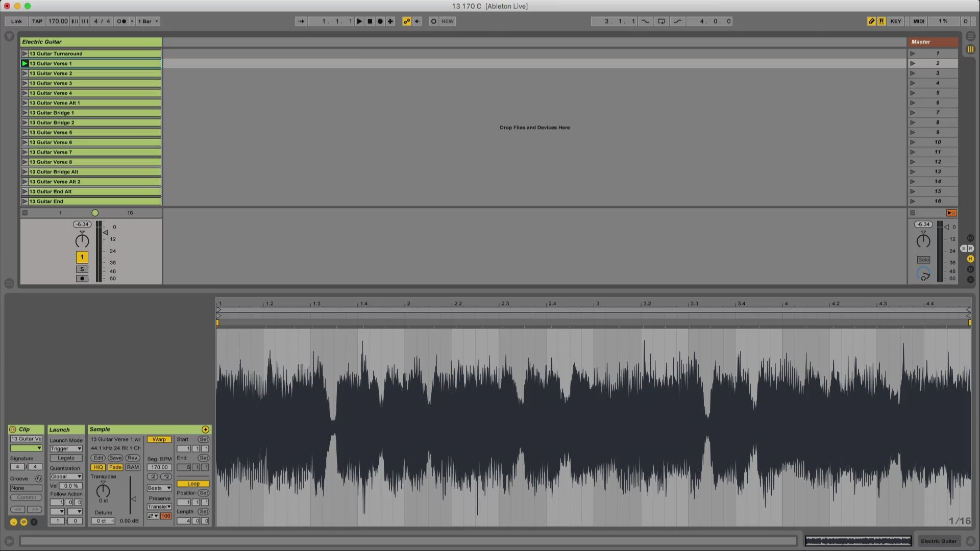Adjust the Electric Guitar track pan knob
The image size is (980, 551).
(82, 241)
